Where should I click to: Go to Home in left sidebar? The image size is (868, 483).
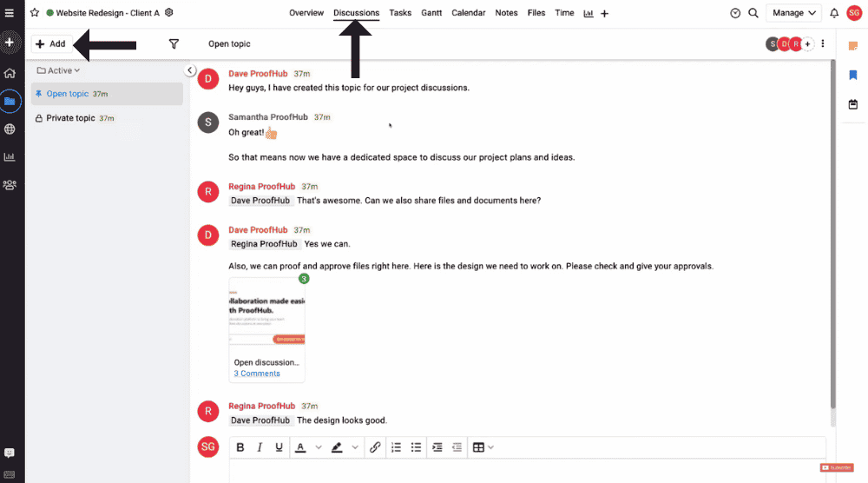10,73
